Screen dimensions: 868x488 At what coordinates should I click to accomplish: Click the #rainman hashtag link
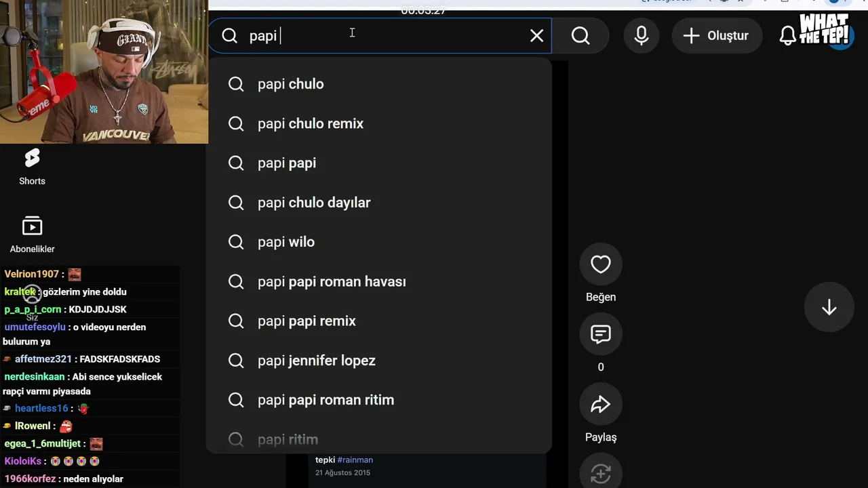[355, 460]
